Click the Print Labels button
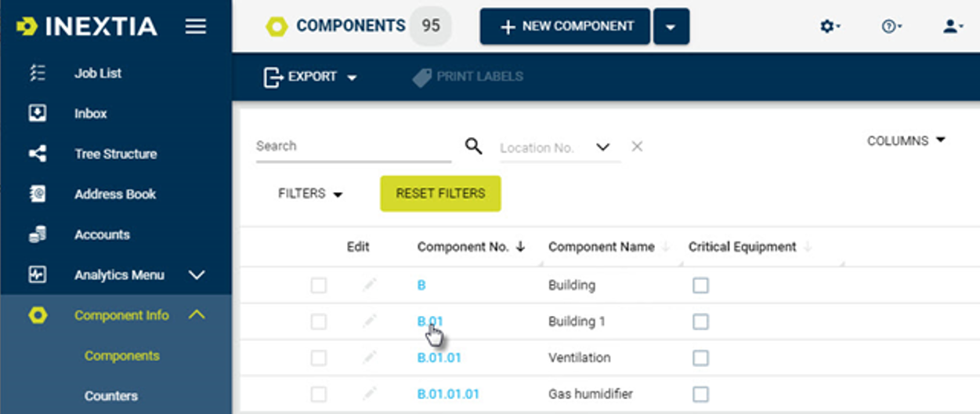The image size is (980, 414). (x=468, y=77)
